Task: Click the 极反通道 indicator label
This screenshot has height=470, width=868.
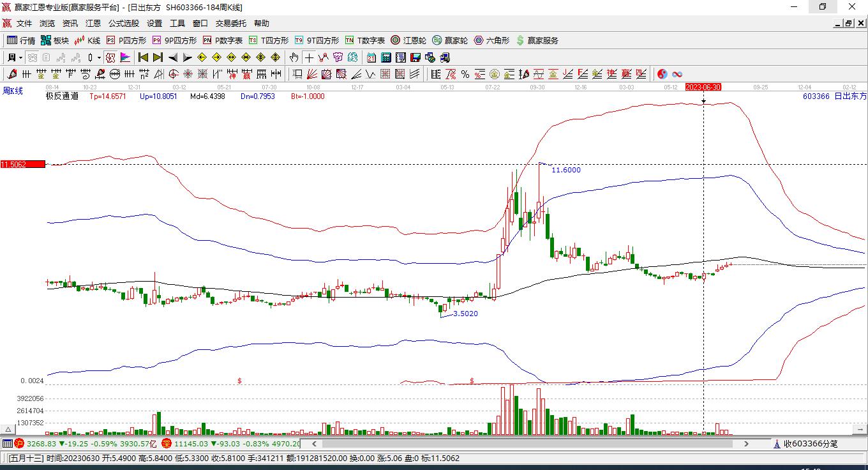Action: [x=62, y=96]
